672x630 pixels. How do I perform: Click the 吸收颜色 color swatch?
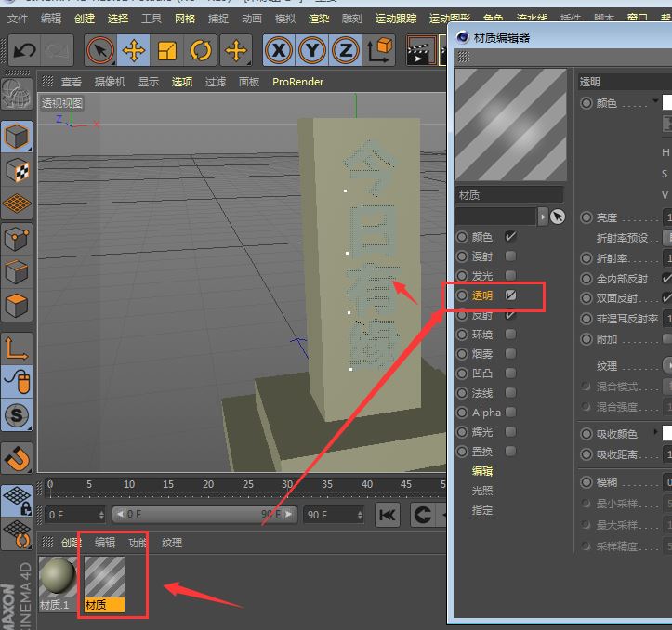pos(666,433)
